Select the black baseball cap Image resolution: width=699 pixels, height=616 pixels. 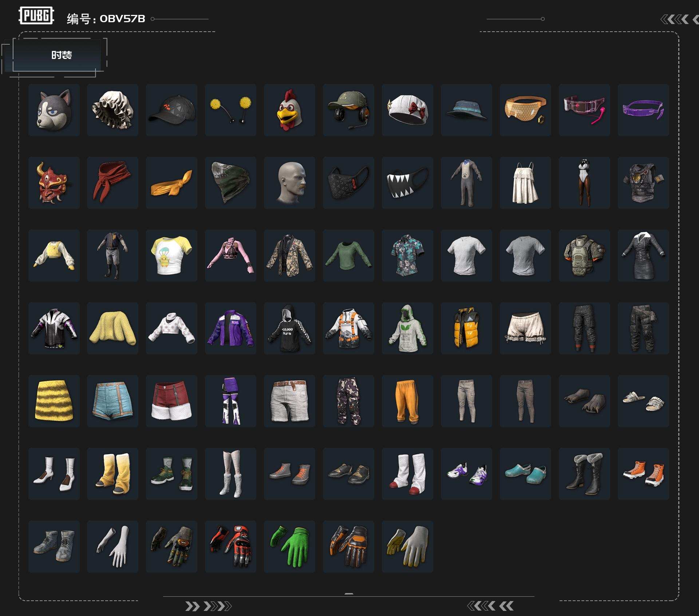tap(172, 110)
